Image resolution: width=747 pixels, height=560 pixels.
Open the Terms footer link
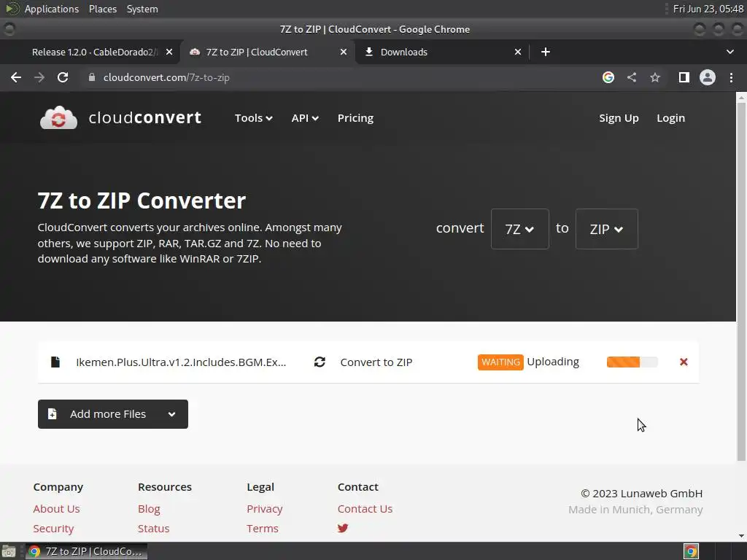pos(263,529)
